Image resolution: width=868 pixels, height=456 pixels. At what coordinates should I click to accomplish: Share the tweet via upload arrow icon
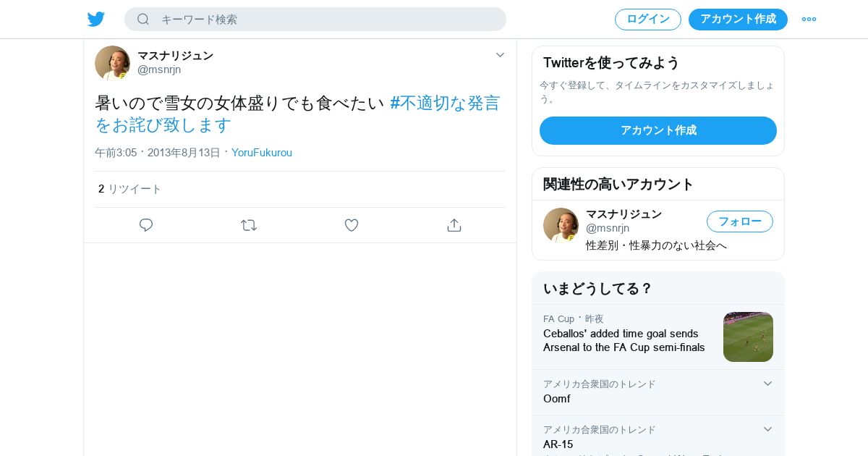click(x=454, y=225)
